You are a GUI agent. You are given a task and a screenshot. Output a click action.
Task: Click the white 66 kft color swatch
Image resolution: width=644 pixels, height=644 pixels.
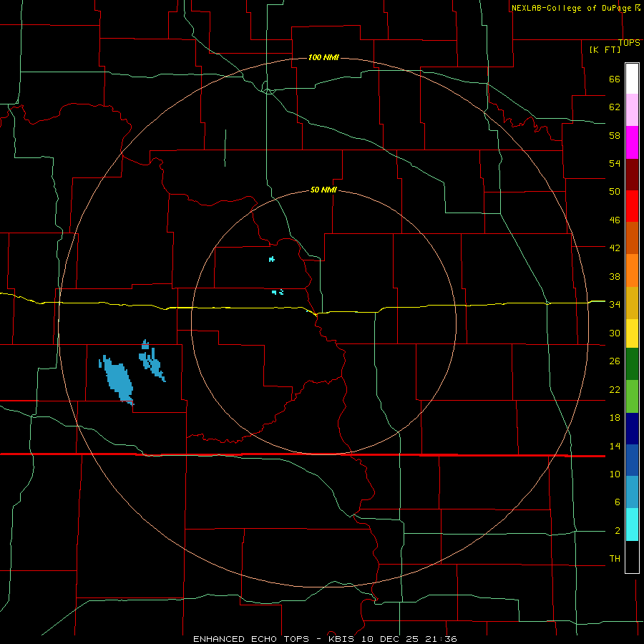[632, 79]
